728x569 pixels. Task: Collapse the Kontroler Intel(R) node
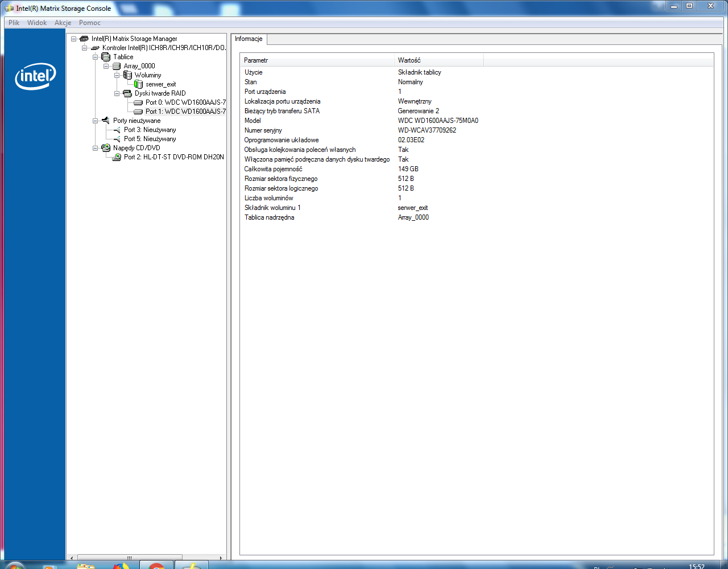coord(84,48)
